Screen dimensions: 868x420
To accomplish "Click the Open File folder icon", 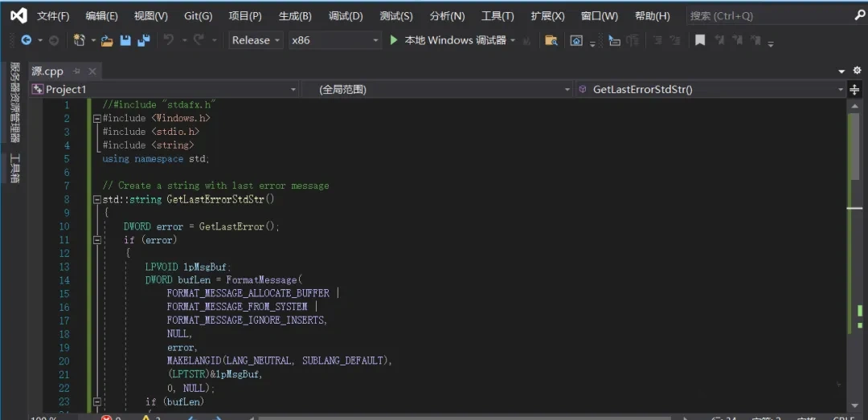I will point(108,40).
